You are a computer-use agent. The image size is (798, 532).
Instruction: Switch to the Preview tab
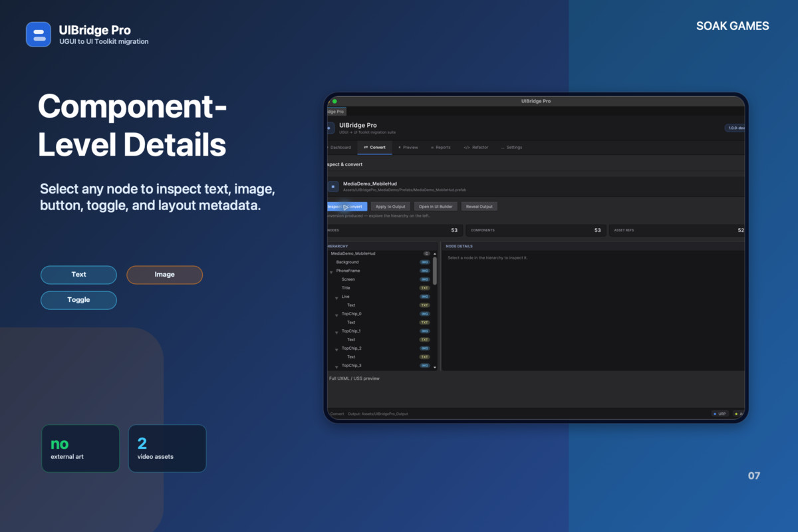[x=408, y=147]
